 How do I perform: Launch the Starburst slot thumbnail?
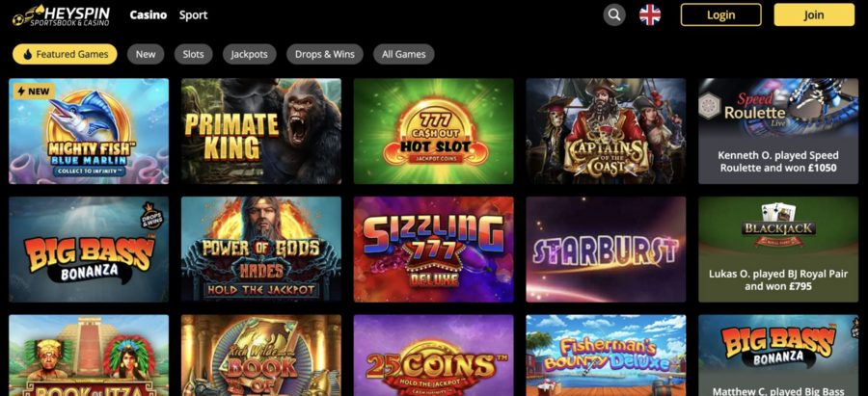click(606, 250)
